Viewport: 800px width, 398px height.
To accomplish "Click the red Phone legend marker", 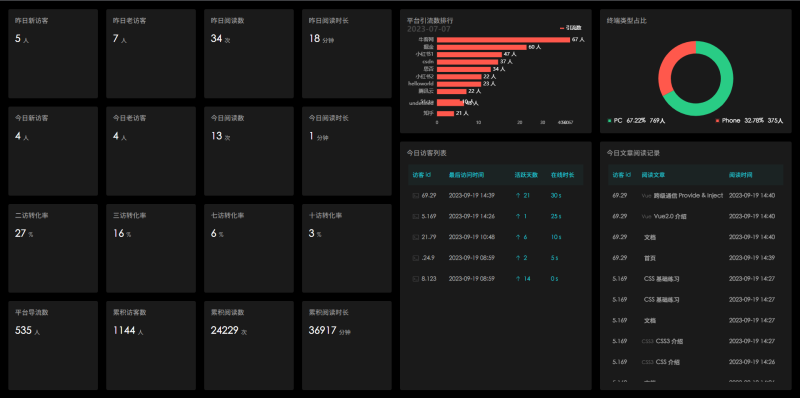I will pyautogui.click(x=717, y=121).
